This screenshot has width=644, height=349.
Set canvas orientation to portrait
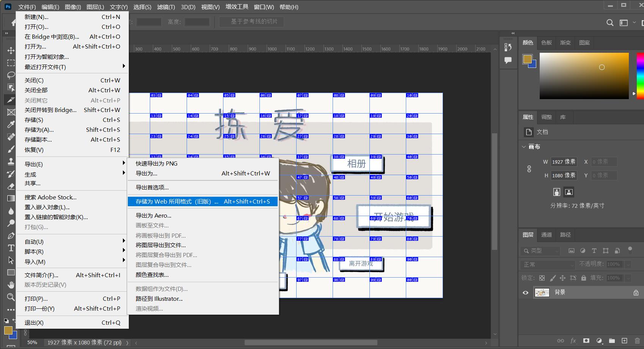tap(556, 192)
